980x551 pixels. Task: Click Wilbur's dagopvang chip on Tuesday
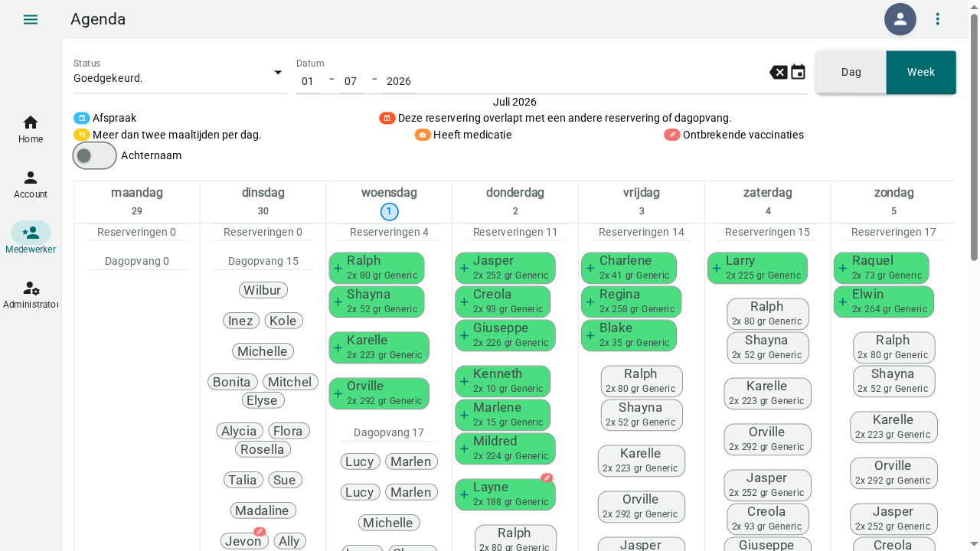pos(263,290)
